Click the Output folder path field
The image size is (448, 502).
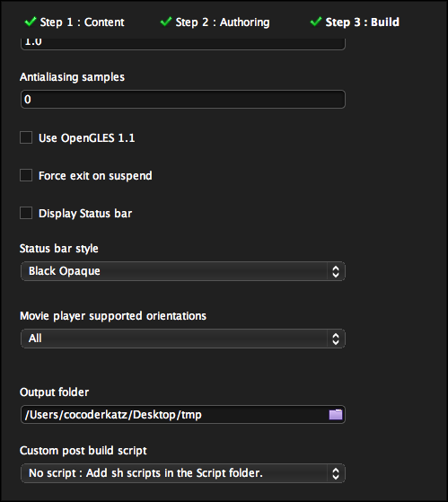(183, 415)
